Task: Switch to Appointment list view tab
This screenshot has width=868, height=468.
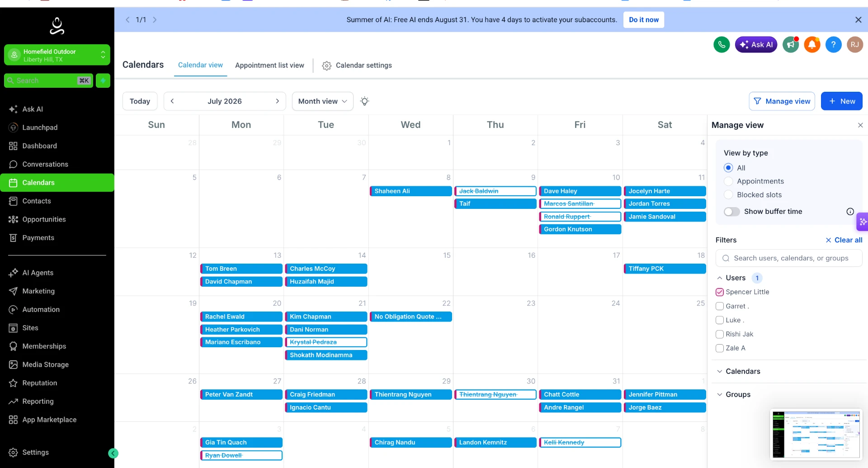Action: (x=269, y=66)
